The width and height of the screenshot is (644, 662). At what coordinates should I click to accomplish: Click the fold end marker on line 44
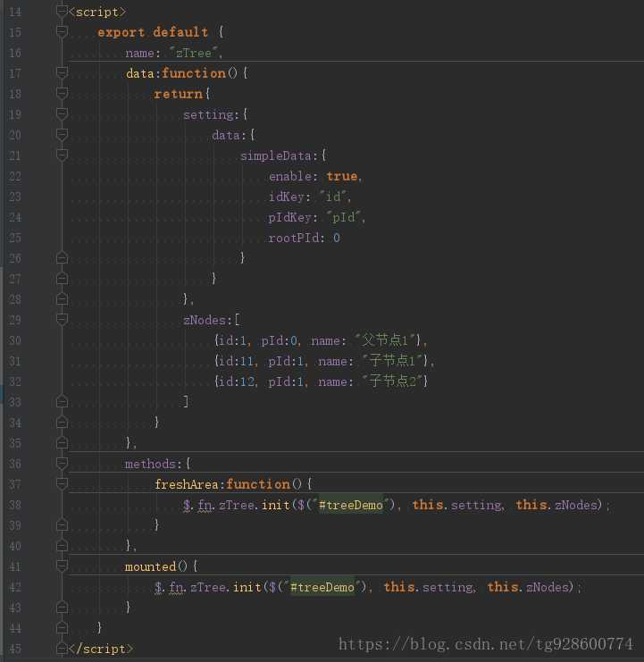[62, 628]
